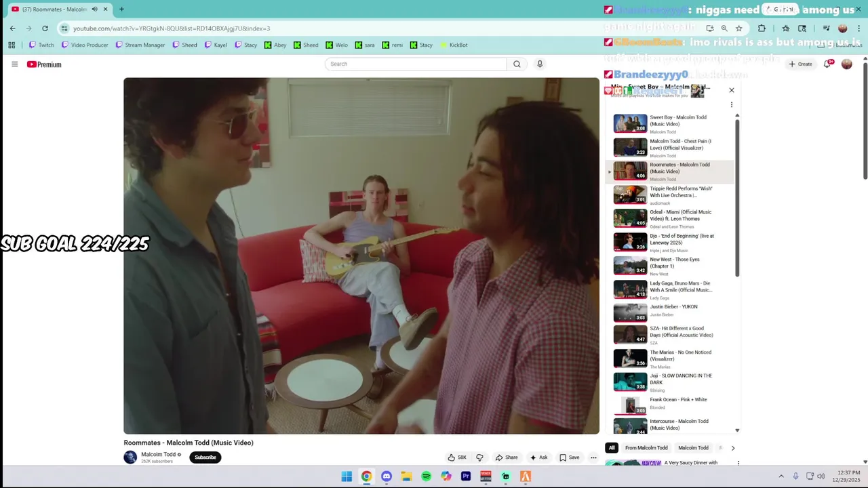Select the All filter chip

click(612, 448)
